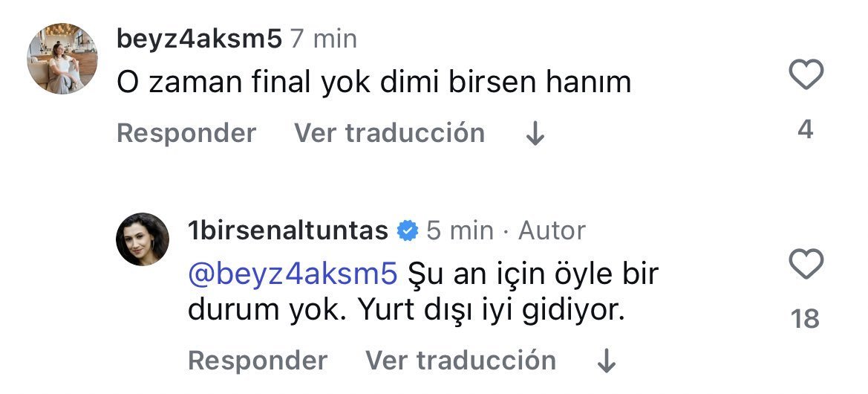Image resolution: width=868 pixels, height=394 pixels.
Task: Open the beyz4aksm5 username profile link
Action: pos(199,39)
